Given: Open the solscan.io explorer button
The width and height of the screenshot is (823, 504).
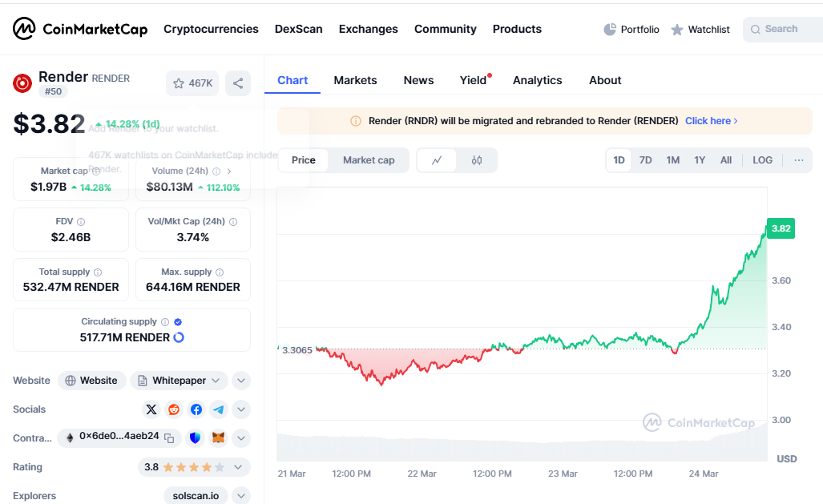Looking at the screenshot, I should click(196, 496).
